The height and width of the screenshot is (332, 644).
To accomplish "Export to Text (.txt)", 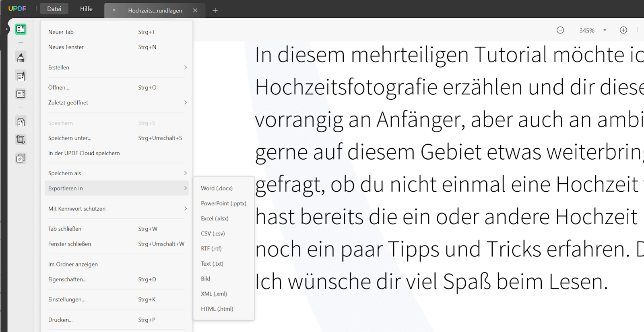I will click(224, 264).
